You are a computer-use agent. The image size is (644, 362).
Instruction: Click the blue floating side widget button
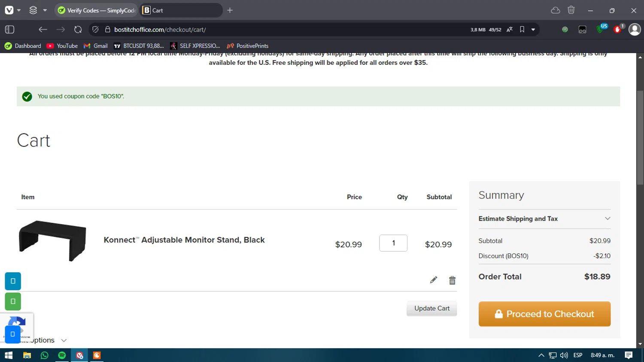13,281
